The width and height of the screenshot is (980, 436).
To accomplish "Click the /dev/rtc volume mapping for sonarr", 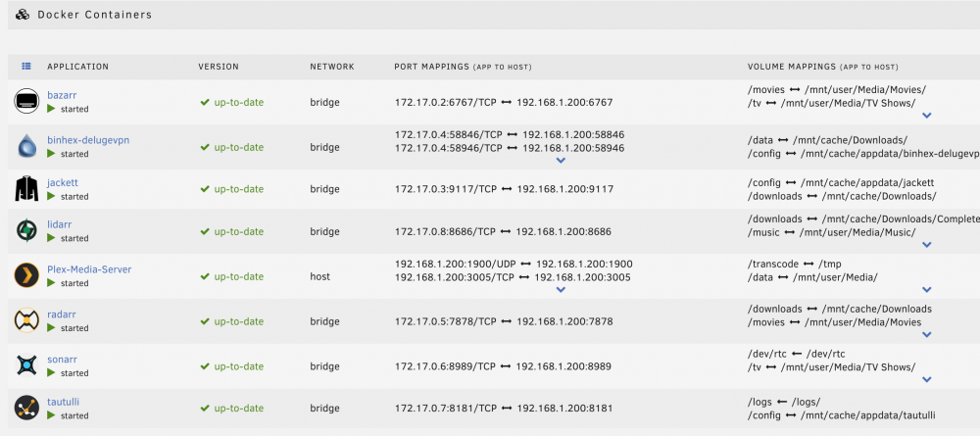I will (796, 354).
